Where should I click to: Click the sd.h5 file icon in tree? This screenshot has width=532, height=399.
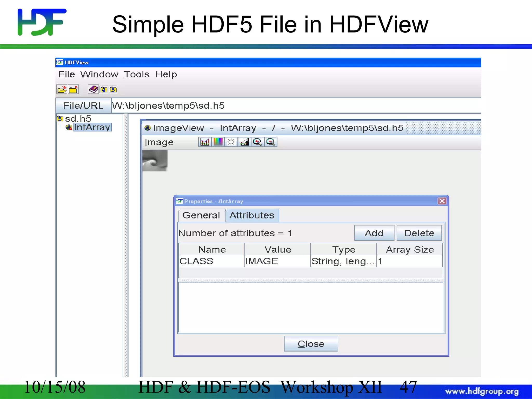[60, 119]
